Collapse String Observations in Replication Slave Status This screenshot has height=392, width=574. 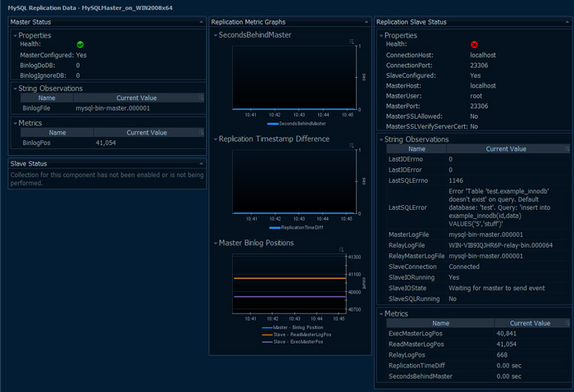tap(381, 139)
